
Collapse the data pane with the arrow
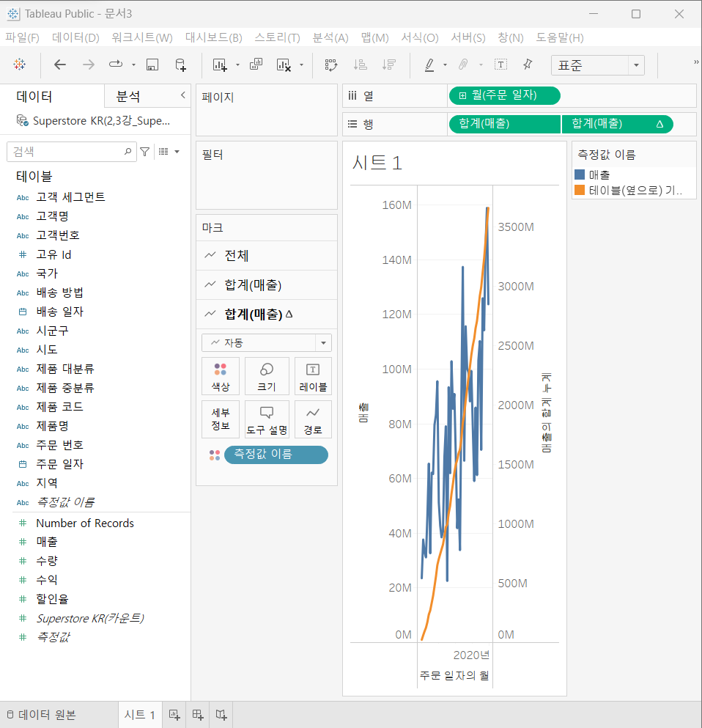click(183, 95)
